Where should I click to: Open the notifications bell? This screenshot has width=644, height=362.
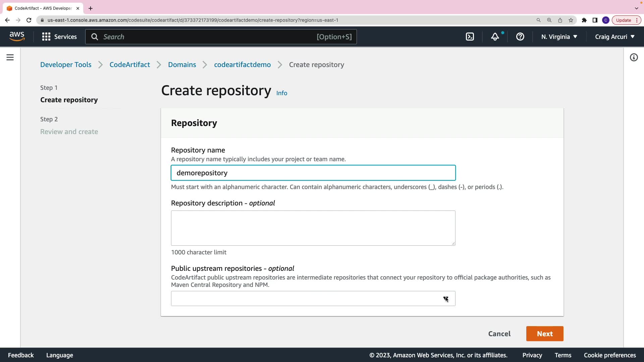pos(495,37)
